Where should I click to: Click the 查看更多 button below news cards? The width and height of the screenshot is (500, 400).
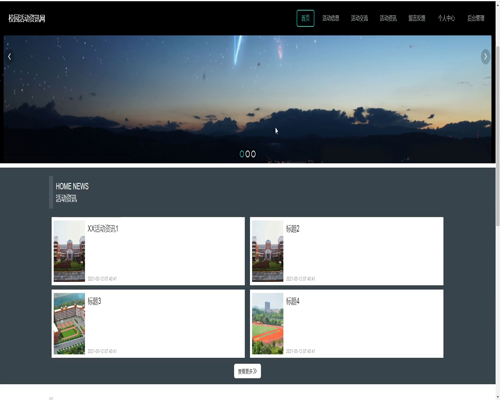[247, 371]
